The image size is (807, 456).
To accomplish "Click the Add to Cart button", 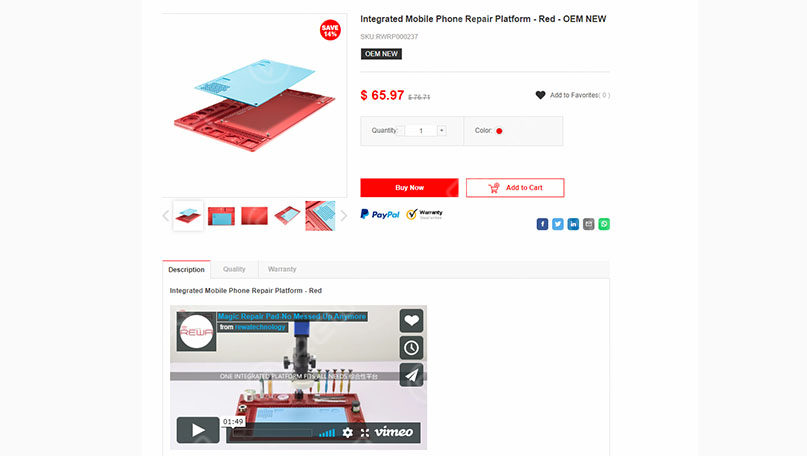I will tap(515, 187).
